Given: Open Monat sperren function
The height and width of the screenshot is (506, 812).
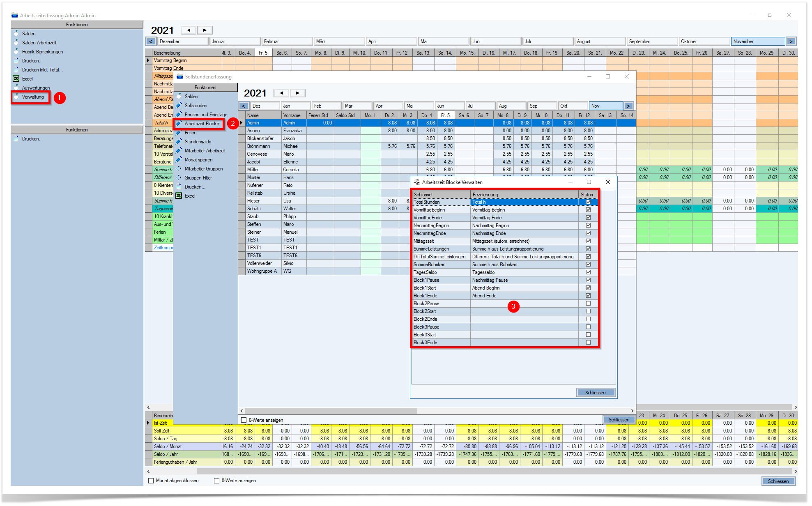Looking at the screenshot, I should [198, 160].
